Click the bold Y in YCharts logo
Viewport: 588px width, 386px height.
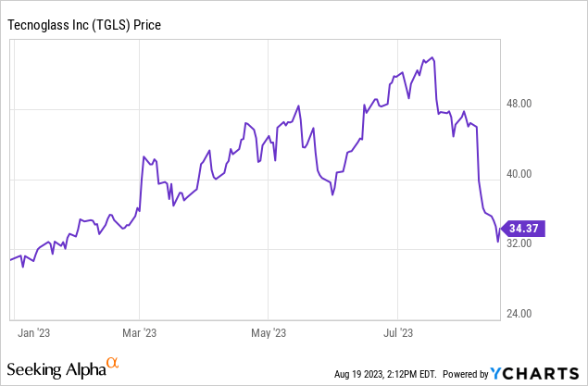click(x=497, y=373)
